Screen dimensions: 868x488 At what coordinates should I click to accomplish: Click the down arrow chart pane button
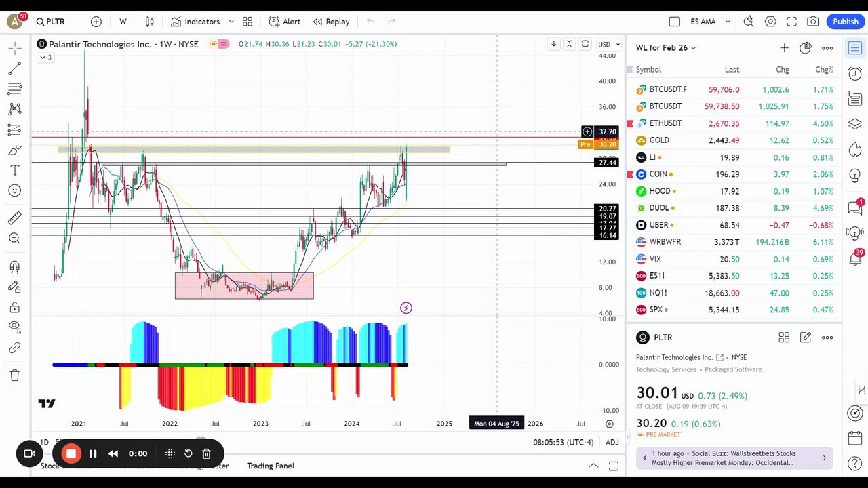click(553, 44)
